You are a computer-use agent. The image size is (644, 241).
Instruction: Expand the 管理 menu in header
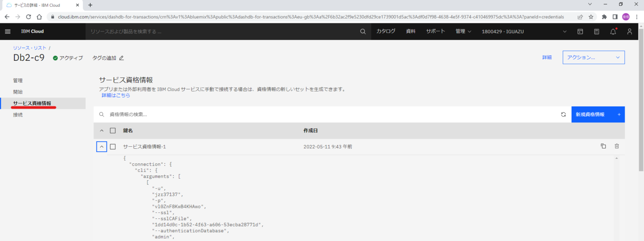click(x=463, y=31)
